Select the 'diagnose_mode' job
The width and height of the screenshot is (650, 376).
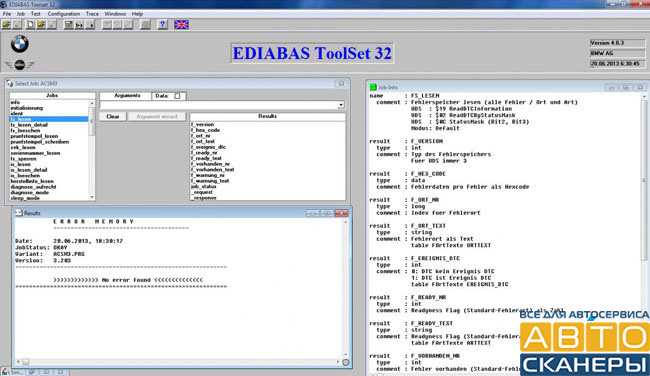click(29, 193)
